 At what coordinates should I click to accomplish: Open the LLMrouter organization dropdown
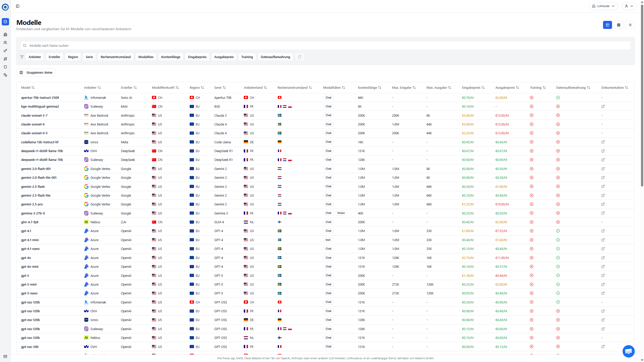[603, 6]
